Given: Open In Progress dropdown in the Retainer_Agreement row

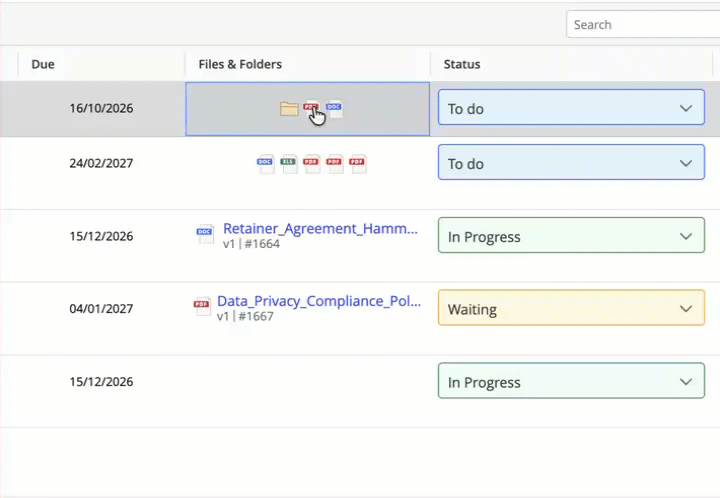Looking at the screenshot, I should (x=571, y=235).
